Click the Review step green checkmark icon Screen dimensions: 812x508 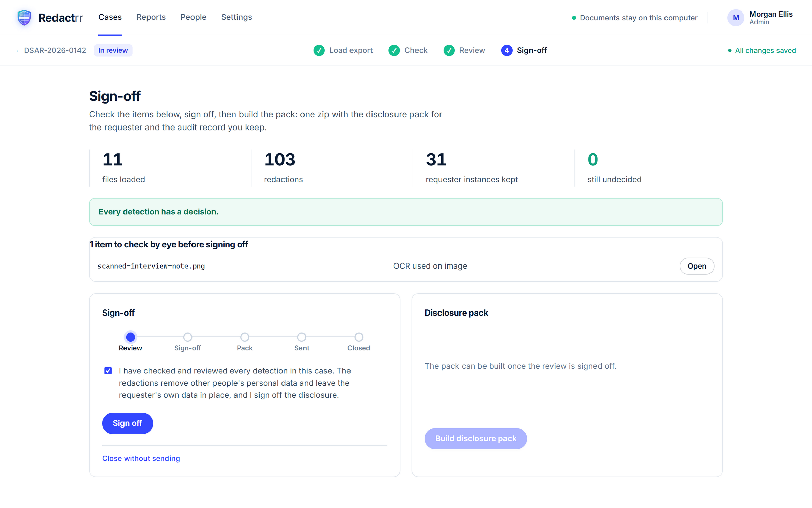[449, 50]
